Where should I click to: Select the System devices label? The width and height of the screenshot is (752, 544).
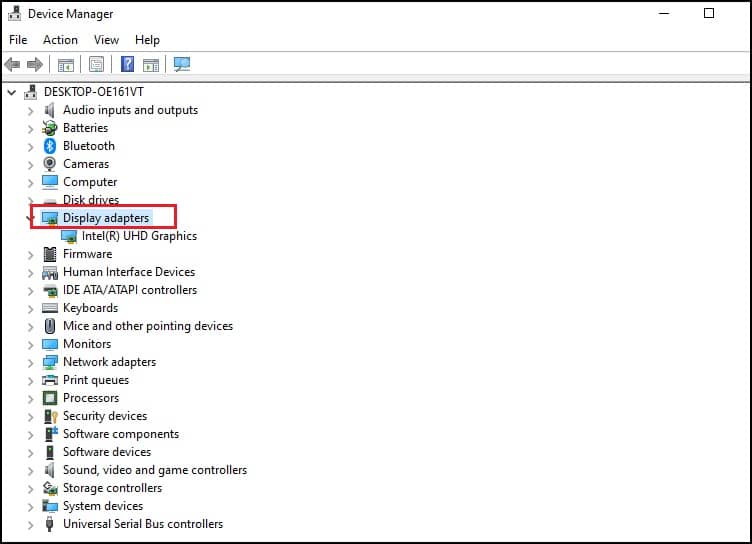tap(103, 506)
